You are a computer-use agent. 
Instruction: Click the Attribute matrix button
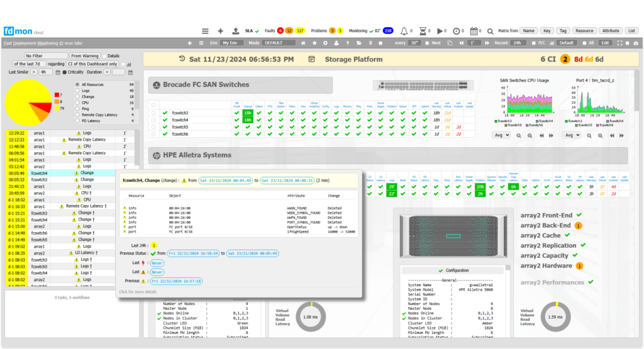click(x=610, y=31)
